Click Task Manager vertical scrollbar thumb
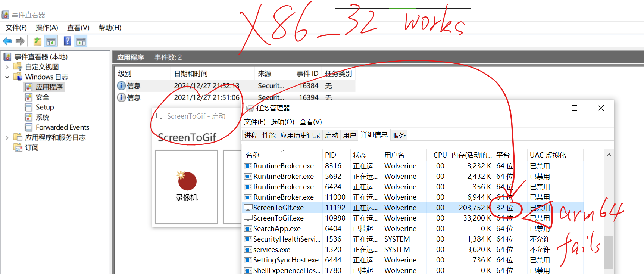The image size is (644, 274). point(609,252)
